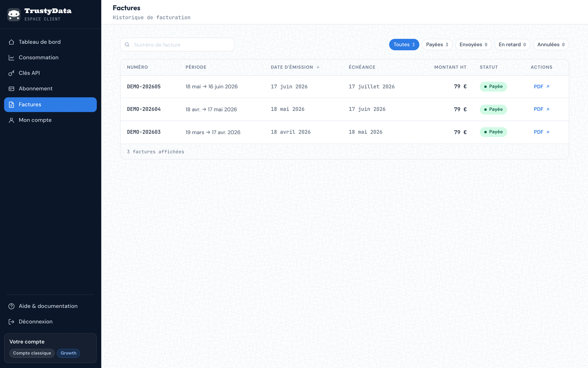Viewport: 588px width, 368px height.
Task: Click the TrustyData logo icon
Action: (14, 15)
